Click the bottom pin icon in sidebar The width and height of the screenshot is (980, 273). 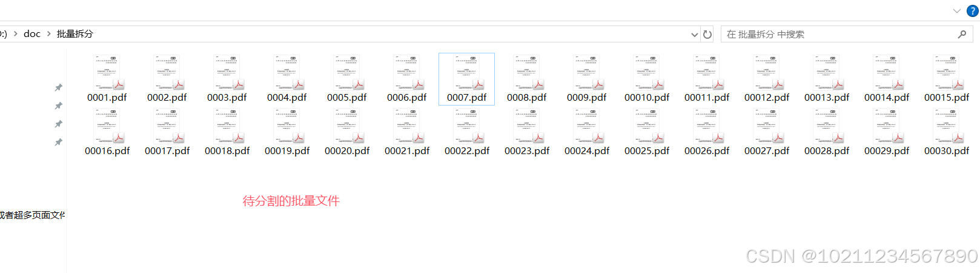click(59, 142)
